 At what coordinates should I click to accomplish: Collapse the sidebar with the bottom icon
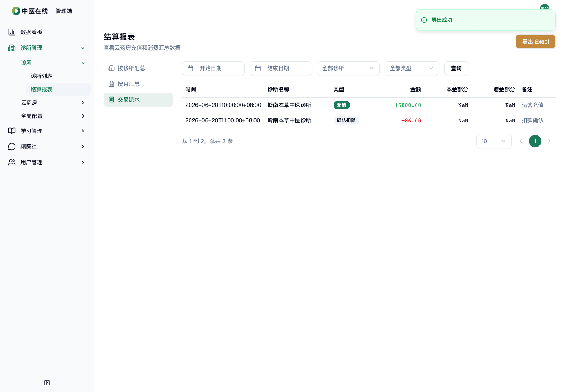(47, 383)
